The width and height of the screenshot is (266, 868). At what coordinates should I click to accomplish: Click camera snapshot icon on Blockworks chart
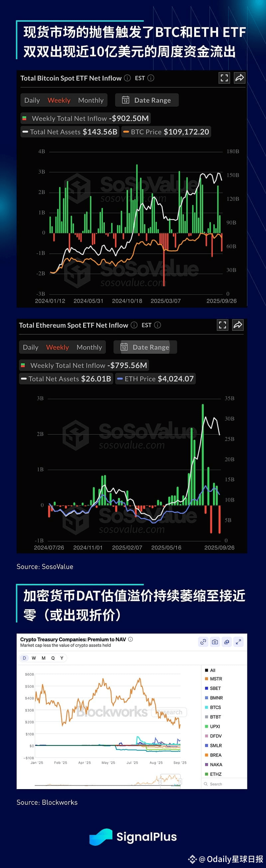point(215,642)
